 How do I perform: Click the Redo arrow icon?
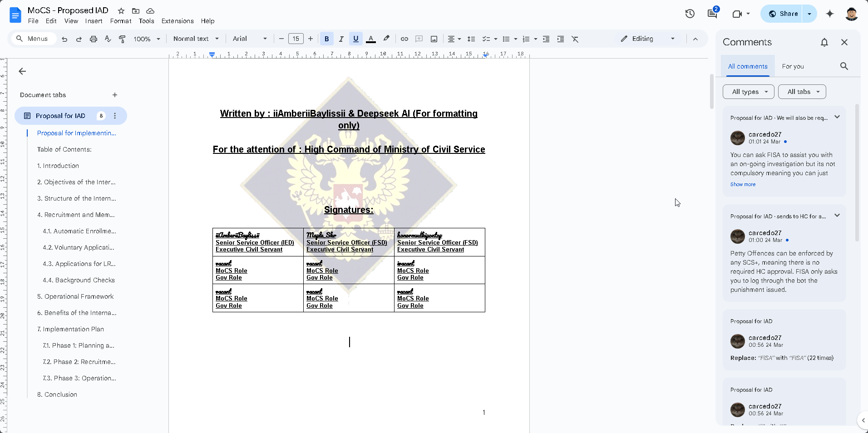coord(79,39)
